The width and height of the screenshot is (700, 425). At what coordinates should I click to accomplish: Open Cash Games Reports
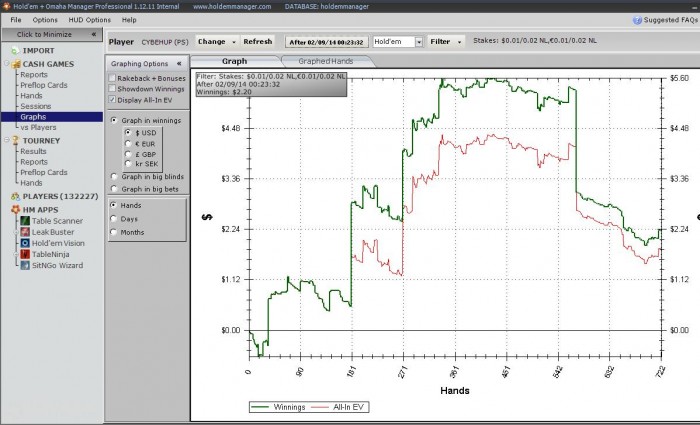coord(34,75)
